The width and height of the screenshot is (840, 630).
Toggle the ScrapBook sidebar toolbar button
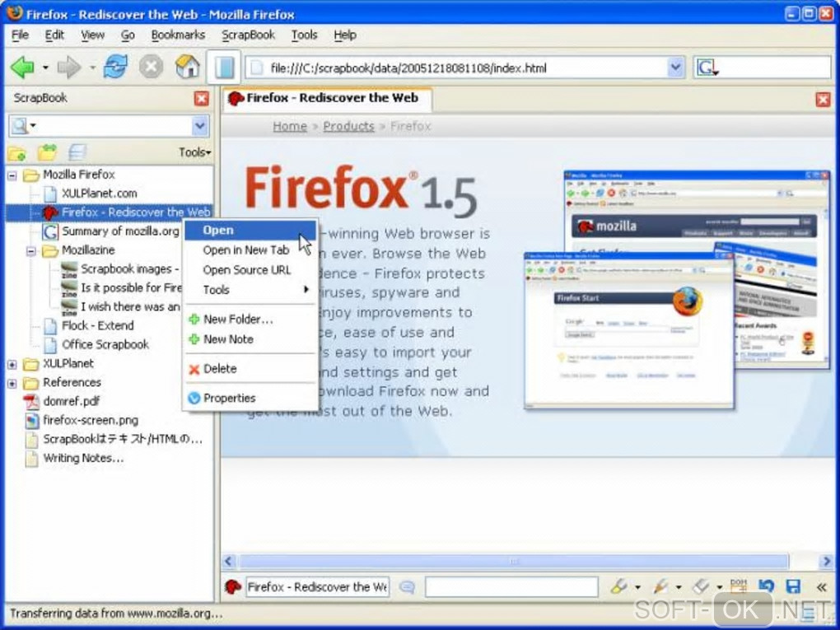point(224,68)
